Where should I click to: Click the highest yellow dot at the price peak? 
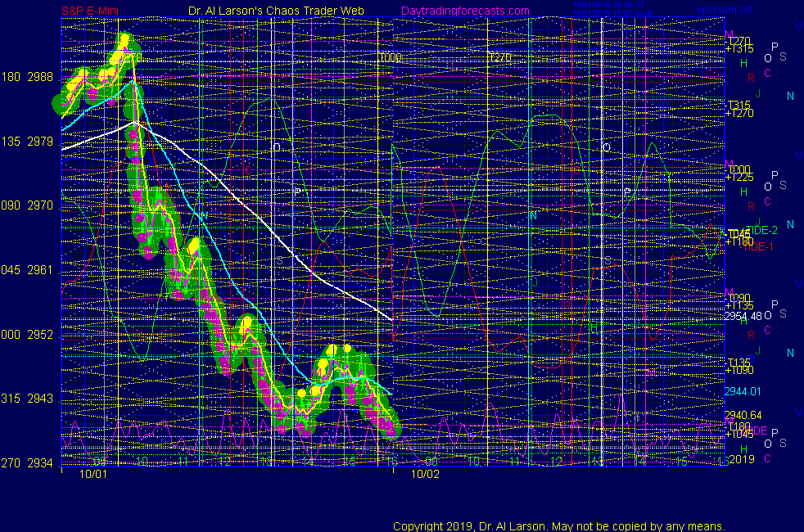[x=124, y=38]
